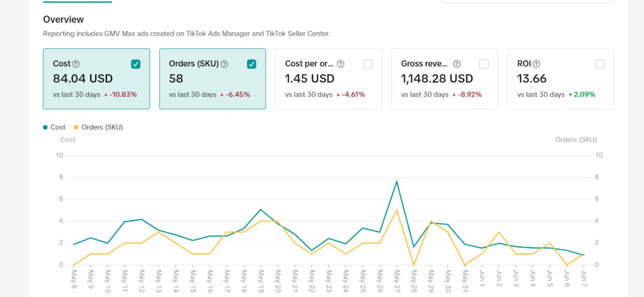The height and width of the screenshot is (297, 644).
Task: Show the ROI help icon tooltip
Action: point(536,64)
